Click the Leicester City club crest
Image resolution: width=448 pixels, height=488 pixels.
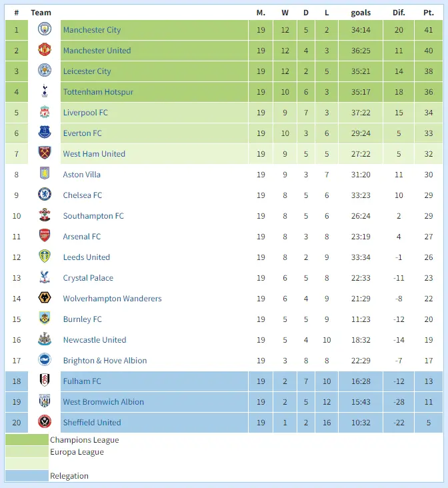coord(45,71)
